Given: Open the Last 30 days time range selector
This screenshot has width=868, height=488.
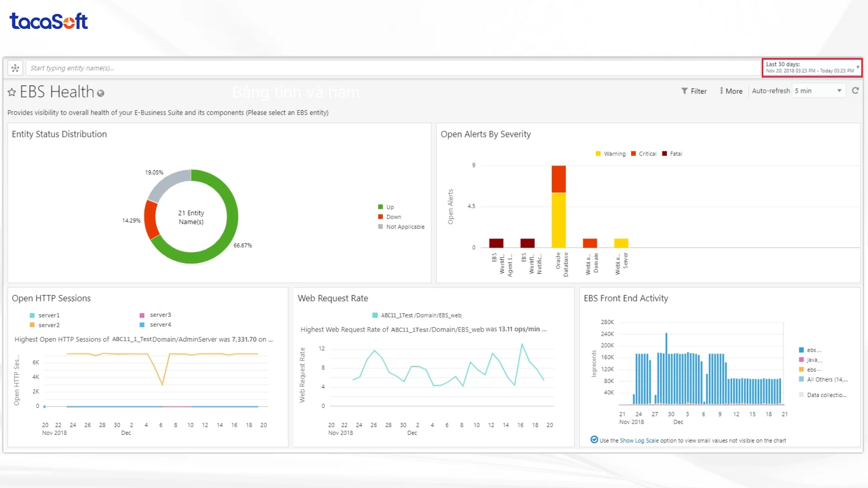Looking at the screenshot, I should pyautogui.click(x=812, y=68).
